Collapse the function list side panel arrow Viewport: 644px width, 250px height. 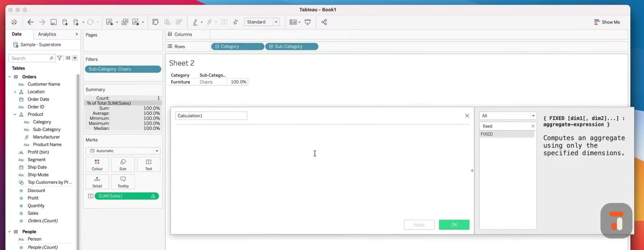tap(472, 171)
